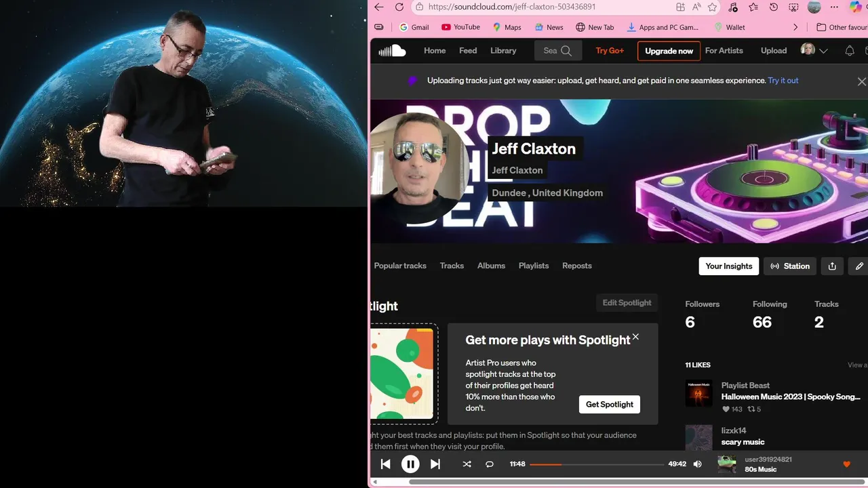Share the profile with share icon

(832, 266)
